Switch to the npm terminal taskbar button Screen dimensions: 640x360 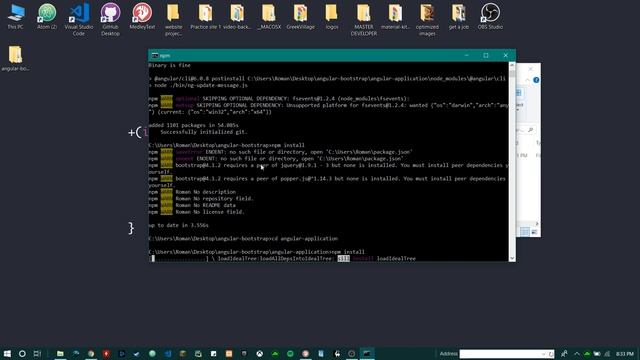click(x=367, y=353)
